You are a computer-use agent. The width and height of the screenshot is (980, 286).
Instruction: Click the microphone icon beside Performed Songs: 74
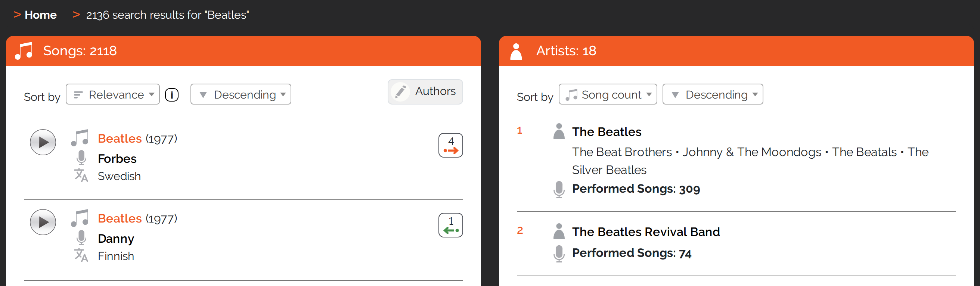click(558, 254)
